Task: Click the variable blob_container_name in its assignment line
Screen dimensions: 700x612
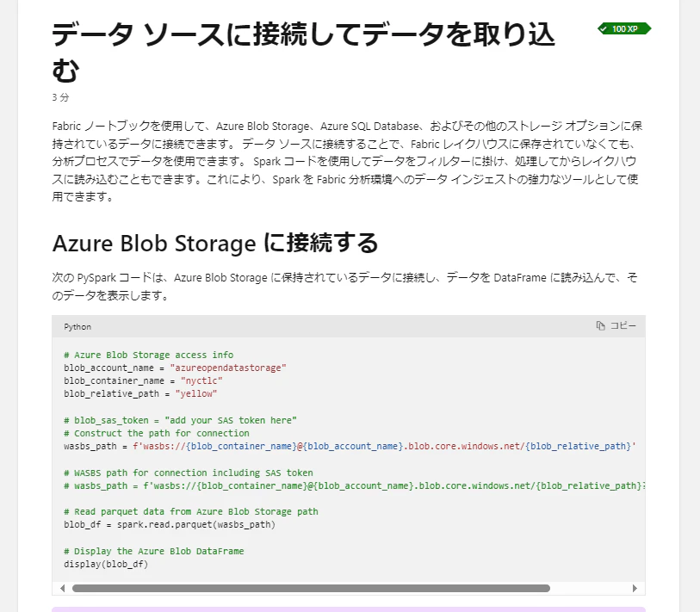Action: (114, 380)
